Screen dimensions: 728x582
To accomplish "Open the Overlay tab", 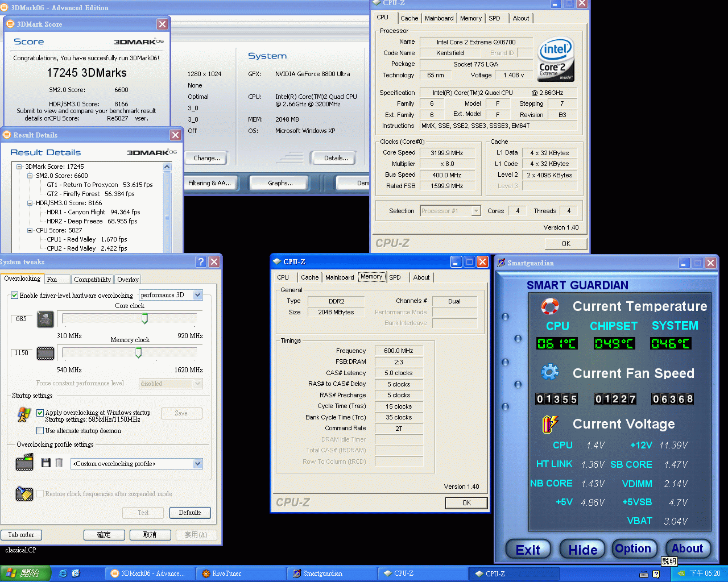I will [128, 279].
